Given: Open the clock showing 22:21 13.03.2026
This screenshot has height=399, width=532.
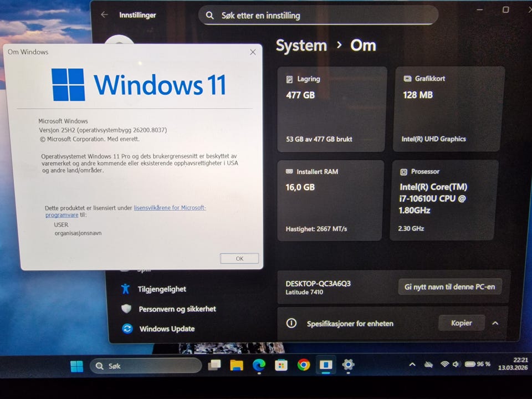Looking at the screenshot, I should tap(513, 364).
